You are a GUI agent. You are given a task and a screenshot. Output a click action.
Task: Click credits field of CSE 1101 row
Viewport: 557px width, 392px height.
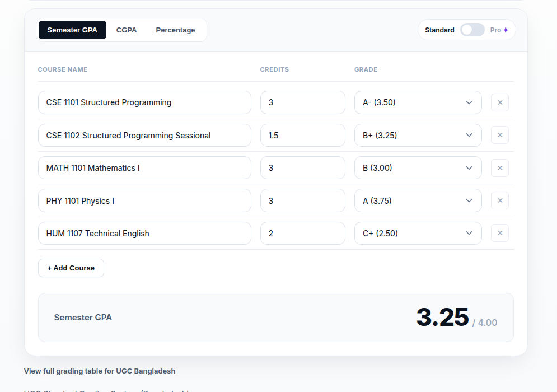click(x=303, y=102)
